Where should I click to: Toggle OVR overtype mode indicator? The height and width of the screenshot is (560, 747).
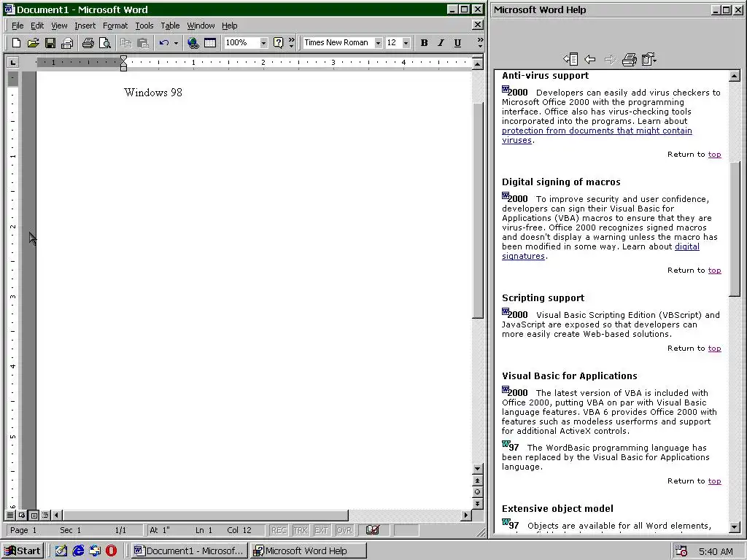point(344,530)
